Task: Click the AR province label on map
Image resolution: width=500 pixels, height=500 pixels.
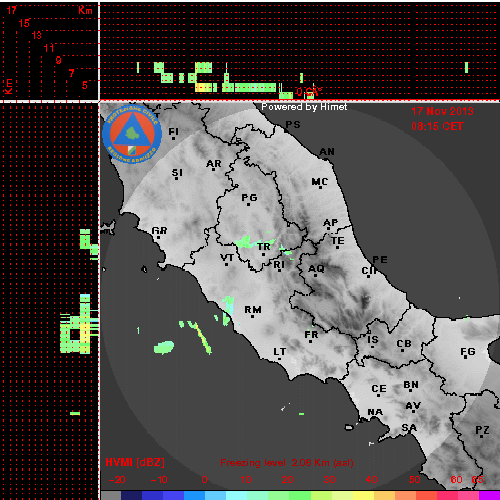Action: (x=214, y=164)
